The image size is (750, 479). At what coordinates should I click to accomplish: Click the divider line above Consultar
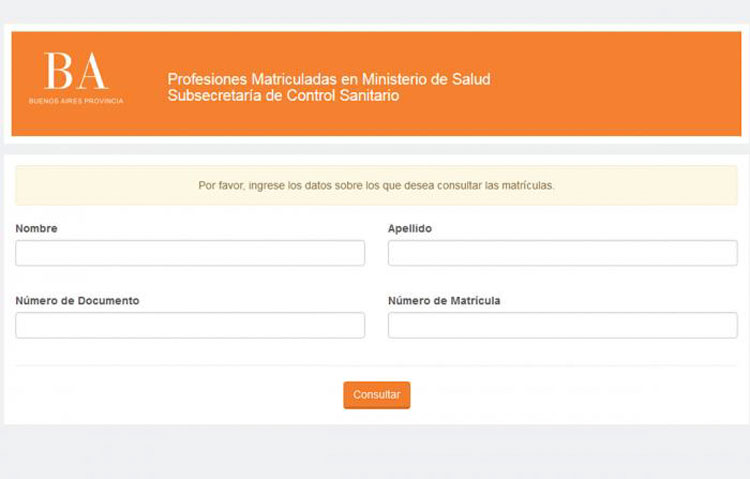(376, 366)
